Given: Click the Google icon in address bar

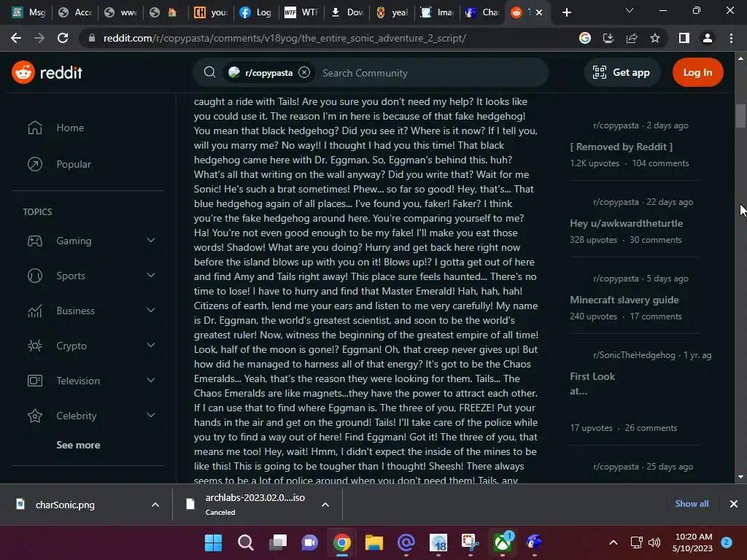Looking at the screenshot, I should pos(585,38).
